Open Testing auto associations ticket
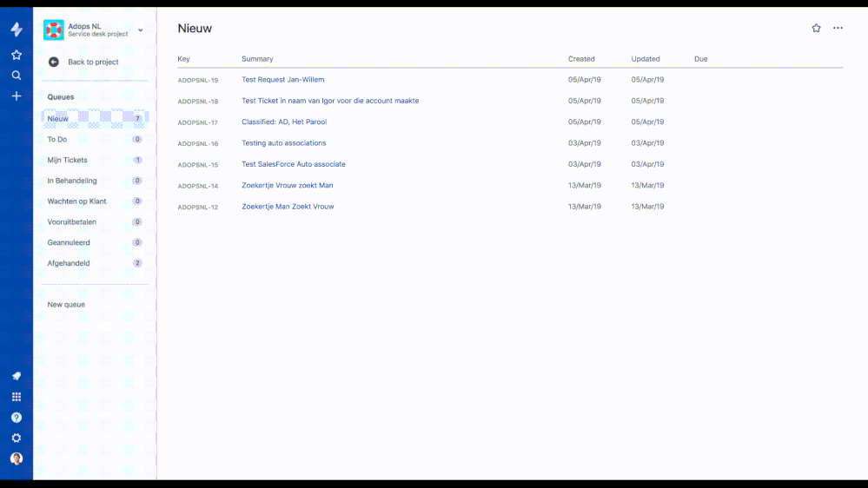The width and height of the screenshot is (868, 488). tap(284, 142)
